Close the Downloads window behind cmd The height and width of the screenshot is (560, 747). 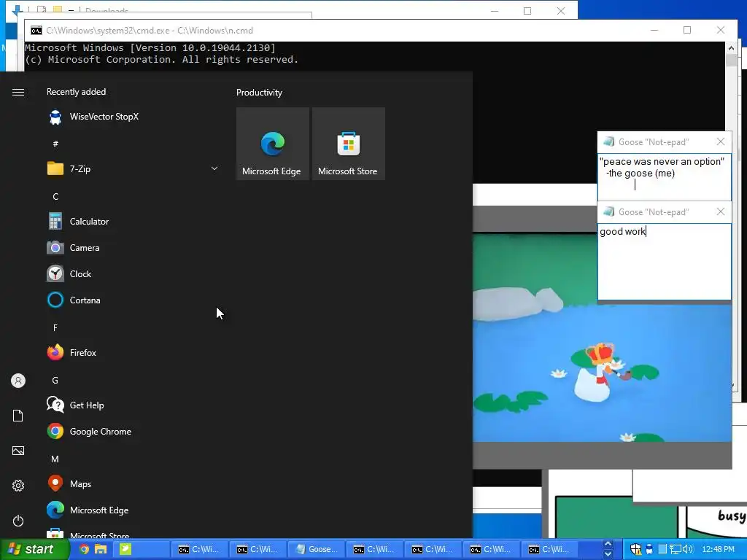coord(561,11)
